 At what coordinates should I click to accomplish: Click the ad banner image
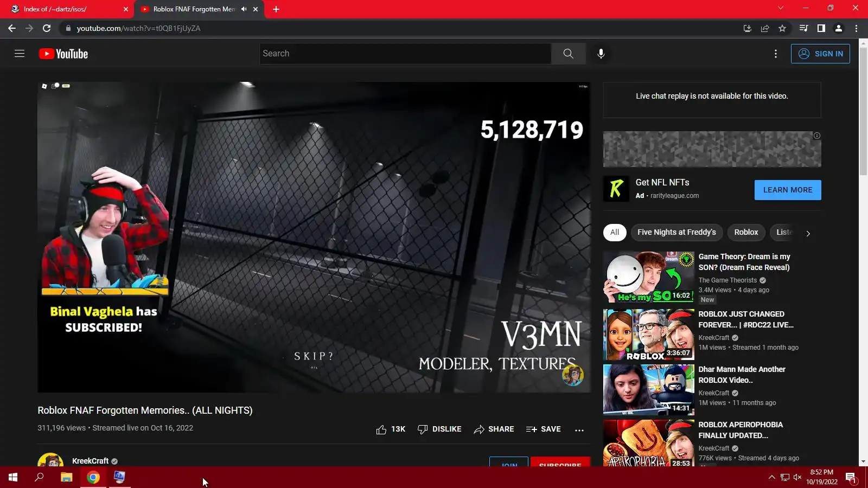point(712,149)
